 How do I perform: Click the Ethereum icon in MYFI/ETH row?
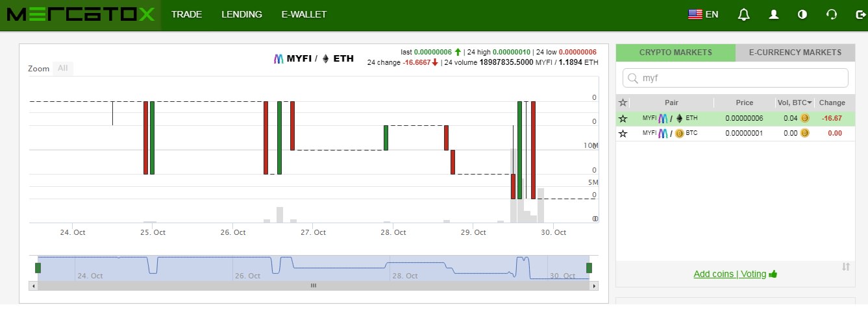[680, 119]
